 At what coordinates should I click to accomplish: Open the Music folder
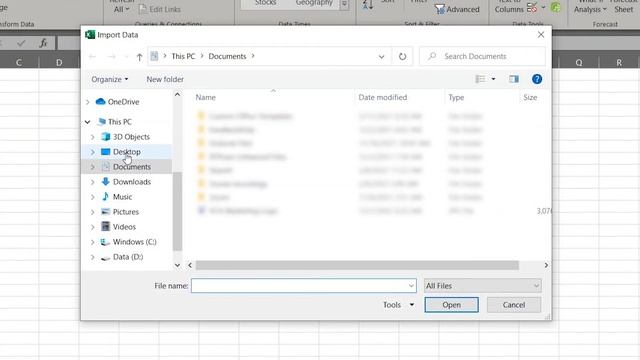122,197
